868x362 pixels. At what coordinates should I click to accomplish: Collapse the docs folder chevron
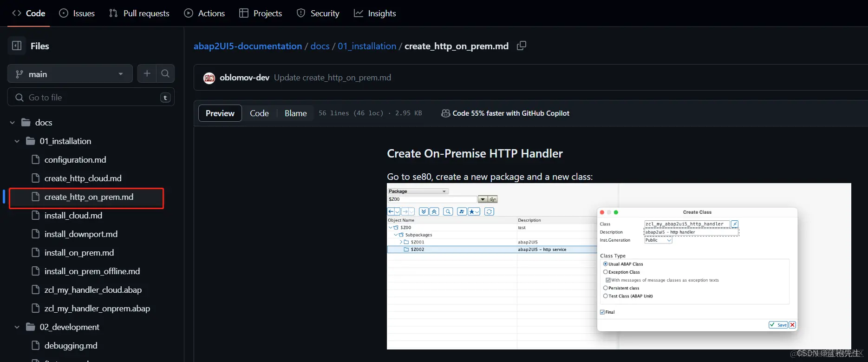13,123
